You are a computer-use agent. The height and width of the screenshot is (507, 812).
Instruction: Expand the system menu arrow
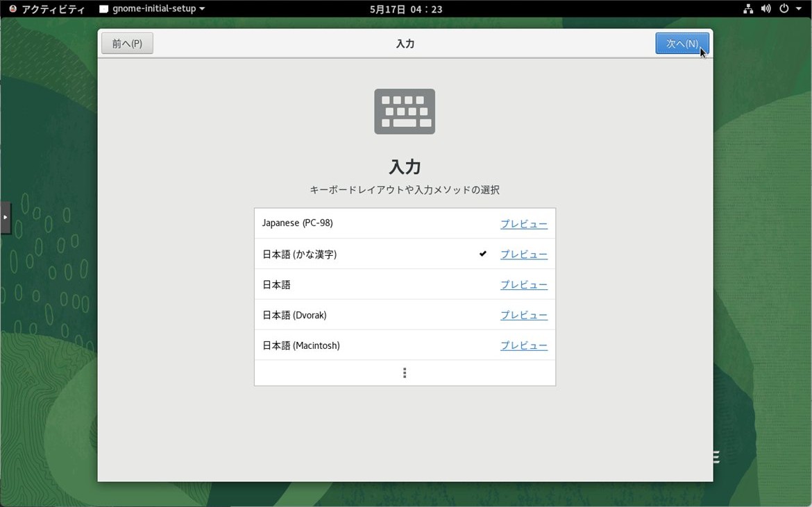point(799,9)
